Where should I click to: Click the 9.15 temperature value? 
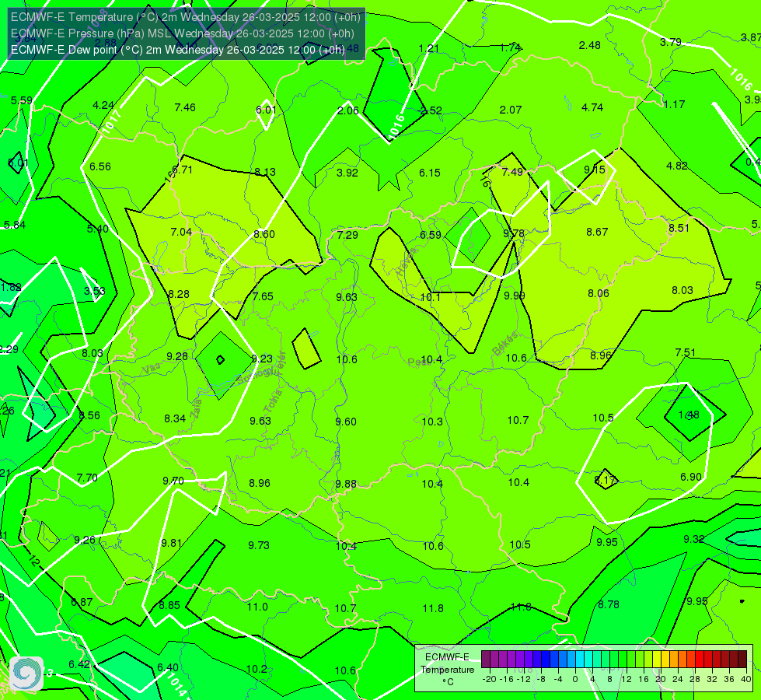point(595,170)
